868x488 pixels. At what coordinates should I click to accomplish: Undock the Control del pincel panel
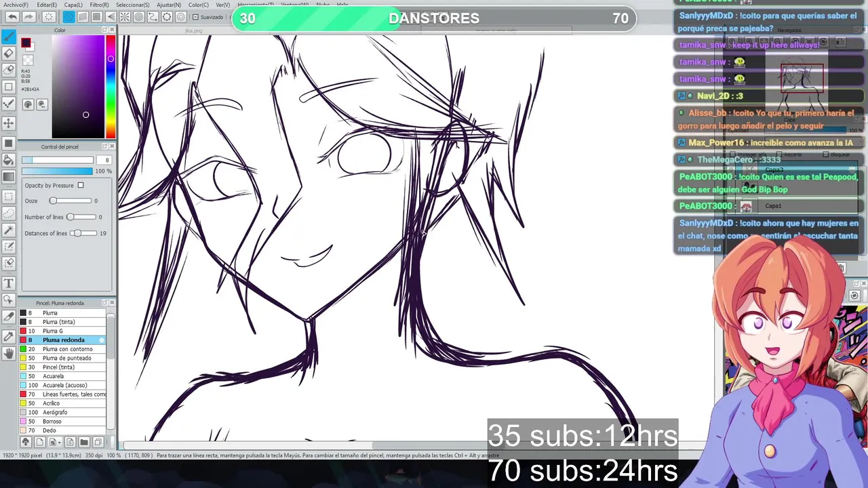pyautogui.click(x=104, y=146)
